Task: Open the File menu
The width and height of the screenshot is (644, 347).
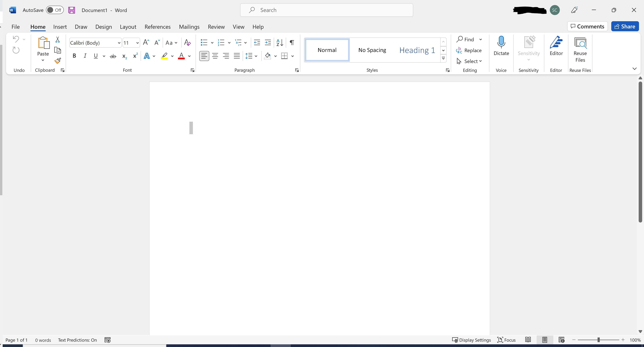Action: tap(16, 27)
